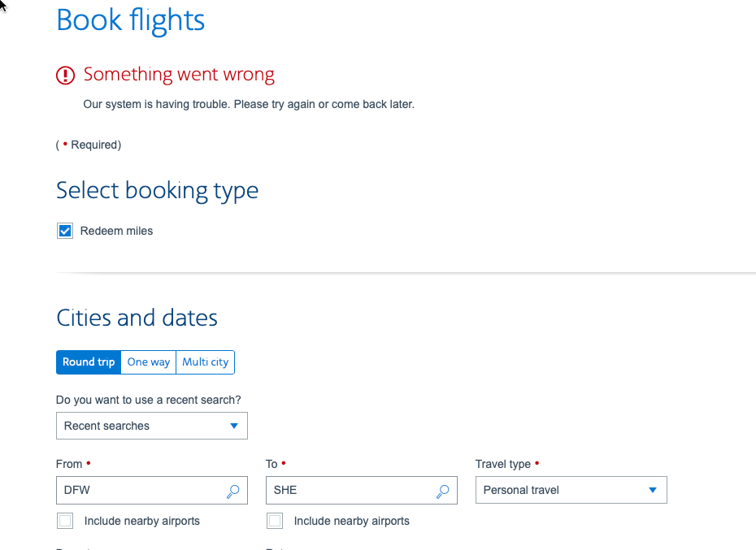
Task: Click the Redeem miles label text
Action: click(x=116, y=232)
